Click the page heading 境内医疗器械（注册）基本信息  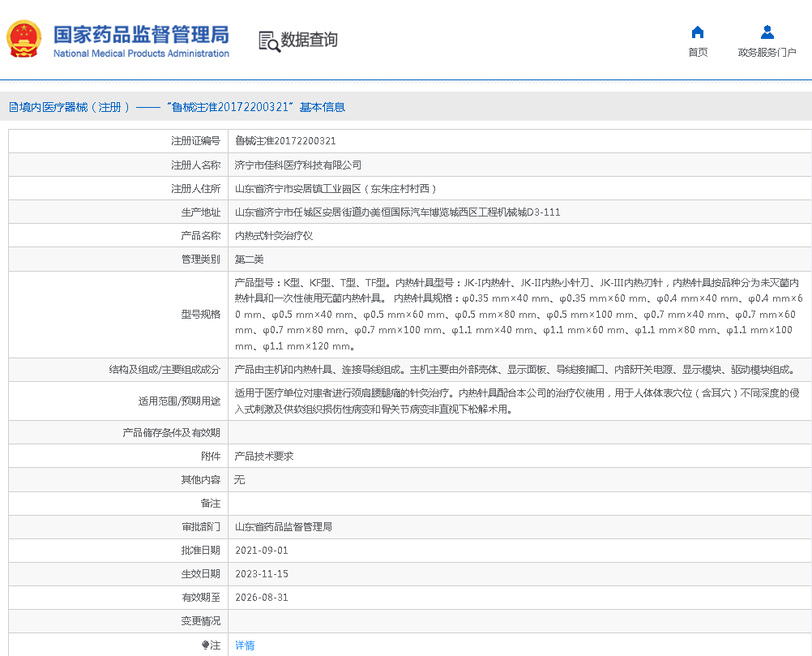177,107
